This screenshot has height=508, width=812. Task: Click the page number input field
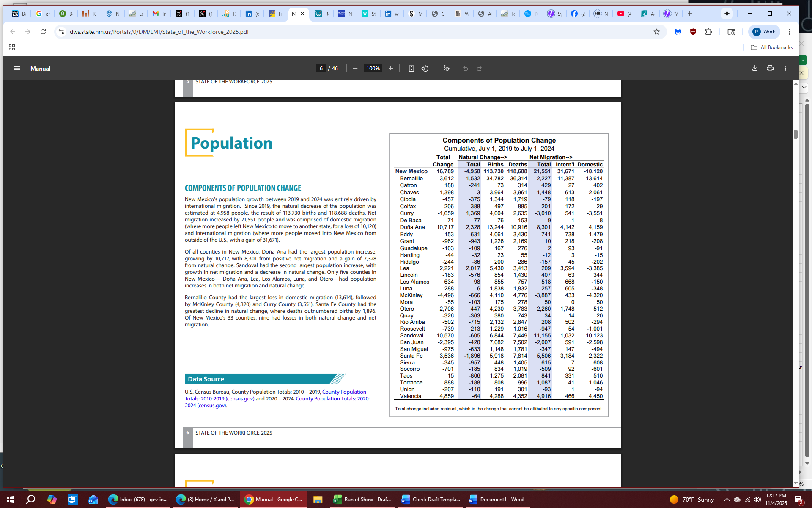(x=321, y=68)
